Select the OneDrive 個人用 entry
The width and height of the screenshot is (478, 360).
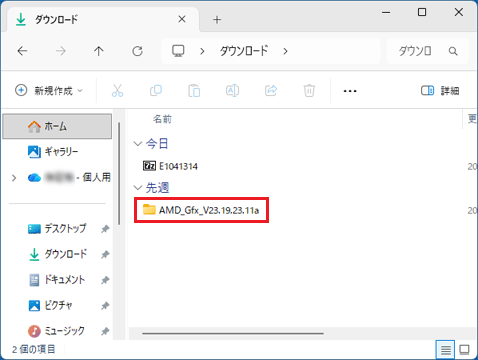click(69, 177)
